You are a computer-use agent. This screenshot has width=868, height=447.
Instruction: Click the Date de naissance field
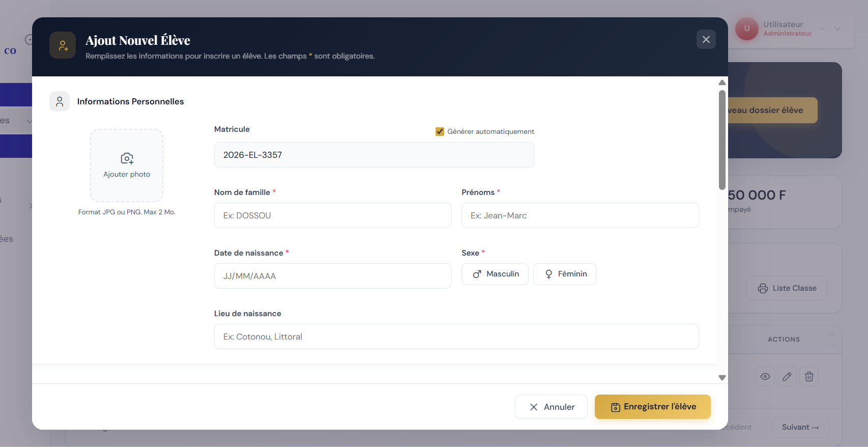coord(333,276)
